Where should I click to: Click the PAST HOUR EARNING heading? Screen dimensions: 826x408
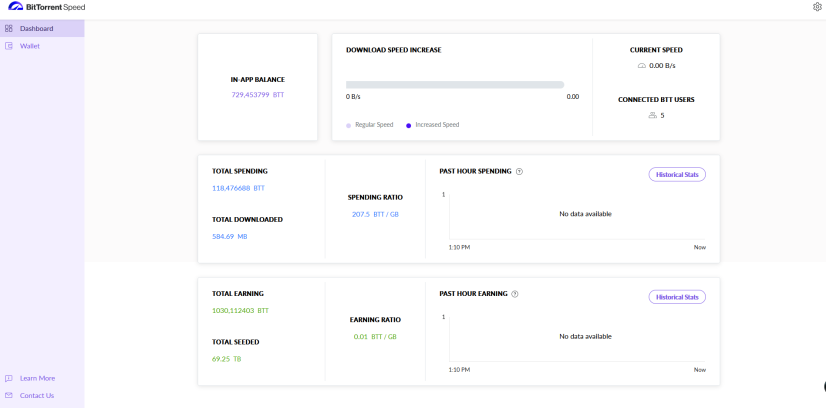point(473,294)
